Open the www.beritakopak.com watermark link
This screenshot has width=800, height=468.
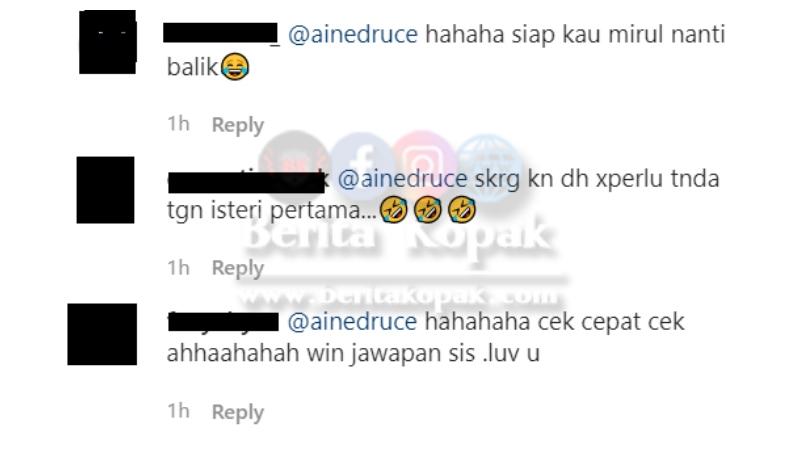(398, 295)
